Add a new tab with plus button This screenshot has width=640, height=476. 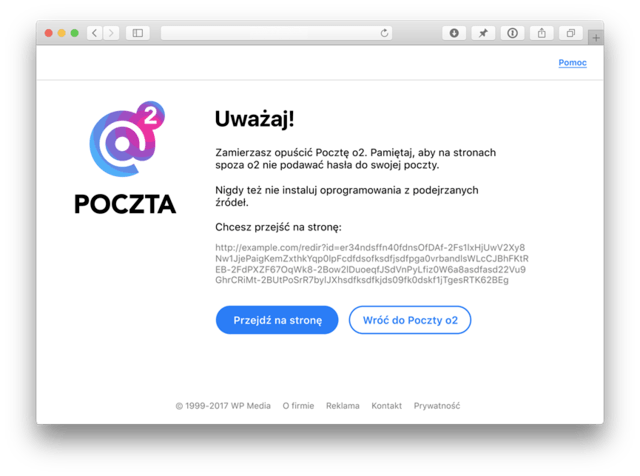(x=596, y=38)
